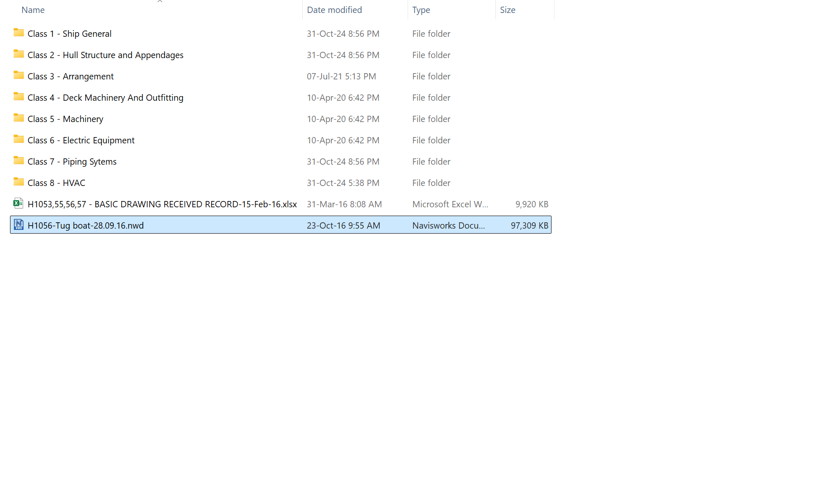Click the Class 8 - HVAC folder icon
817x504 pixels.
[18, 182]
